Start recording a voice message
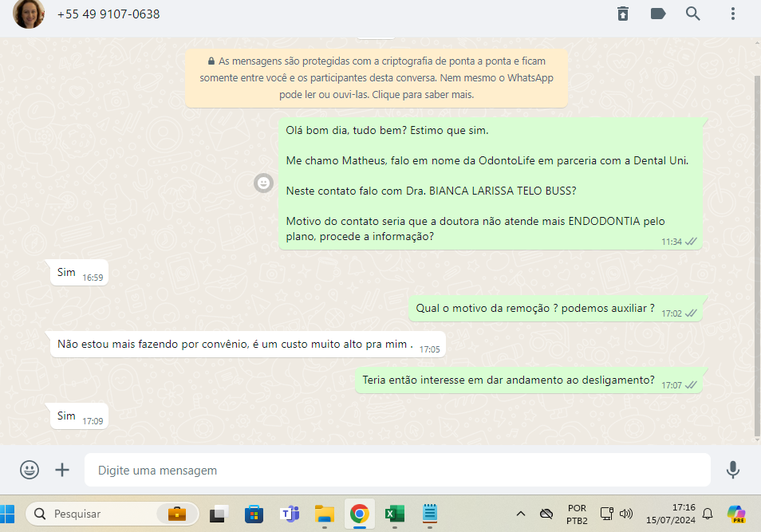The width and height of the screenshot is (761, 532). click(733, 470)
